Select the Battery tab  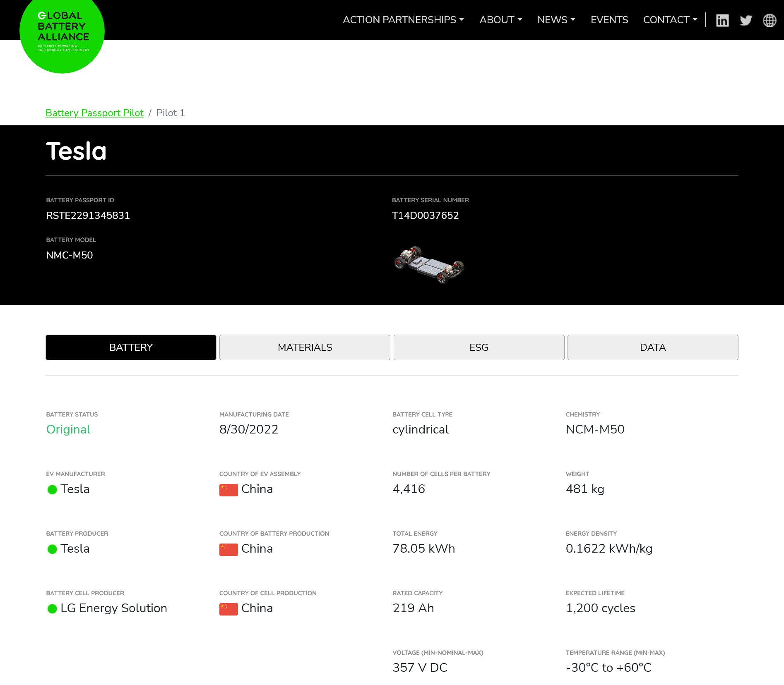[131, 347]
